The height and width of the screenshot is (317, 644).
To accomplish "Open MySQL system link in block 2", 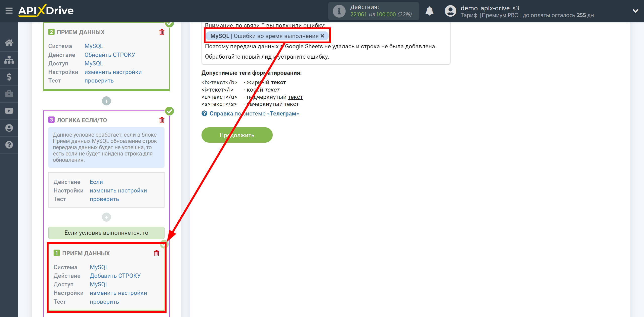I will [x=94, y=46].
